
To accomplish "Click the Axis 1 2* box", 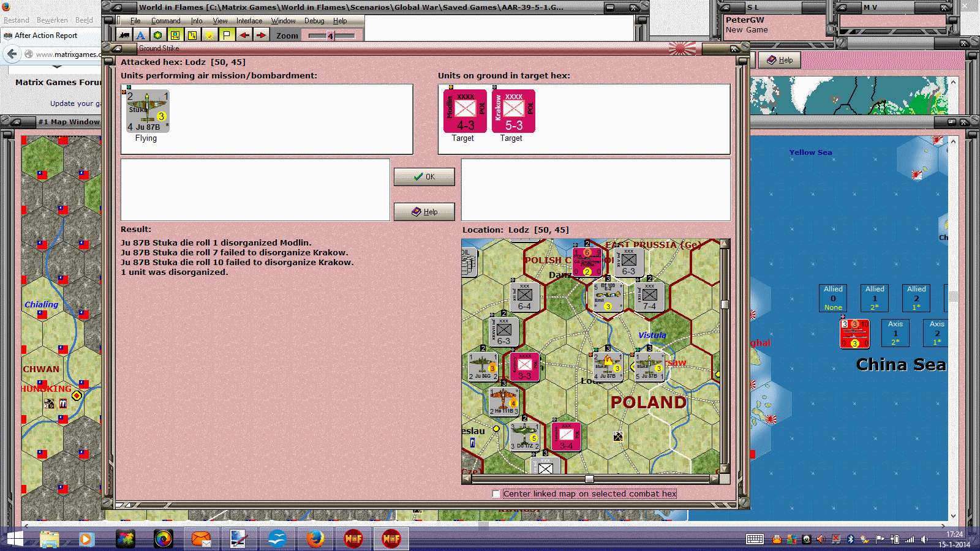I will (895, 333).
